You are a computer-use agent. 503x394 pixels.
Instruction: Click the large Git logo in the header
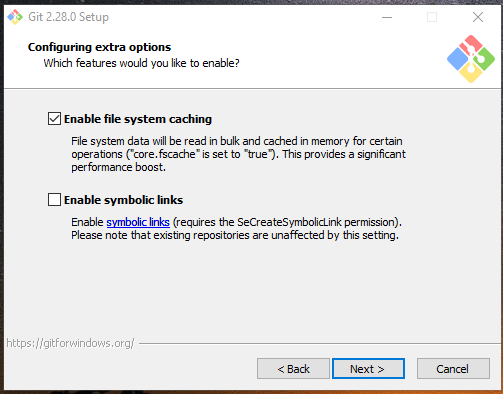pos(471,59)
